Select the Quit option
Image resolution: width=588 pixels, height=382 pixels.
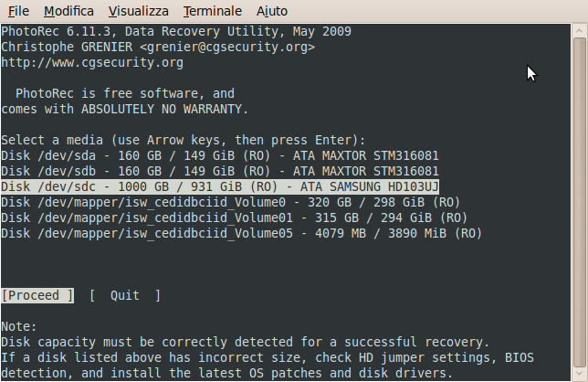[125, 296]
